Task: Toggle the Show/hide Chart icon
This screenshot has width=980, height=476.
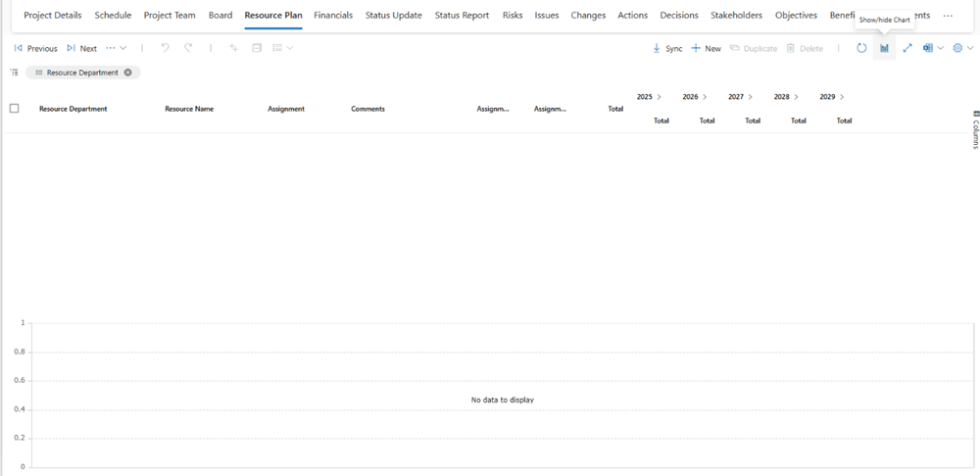Action: (884, 48)
